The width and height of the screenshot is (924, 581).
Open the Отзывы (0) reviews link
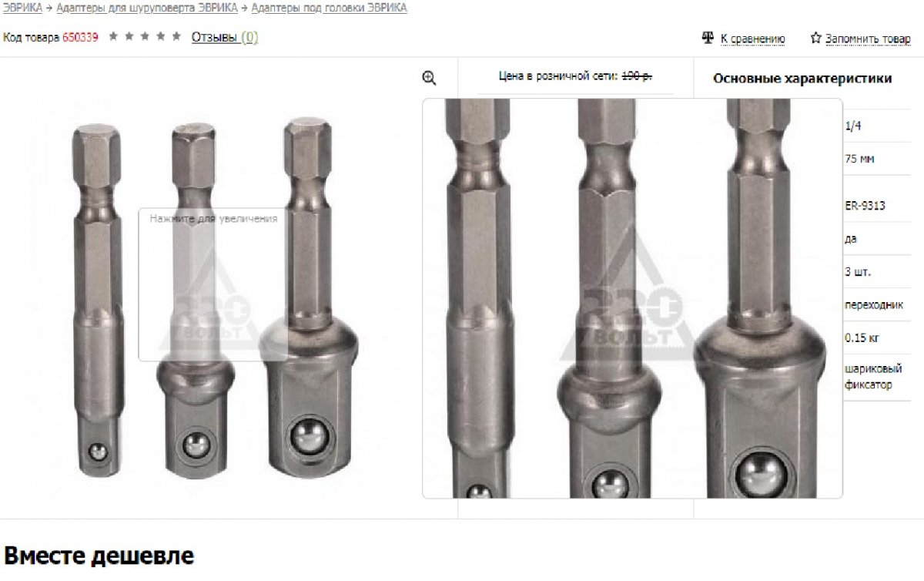click(225, 37)
